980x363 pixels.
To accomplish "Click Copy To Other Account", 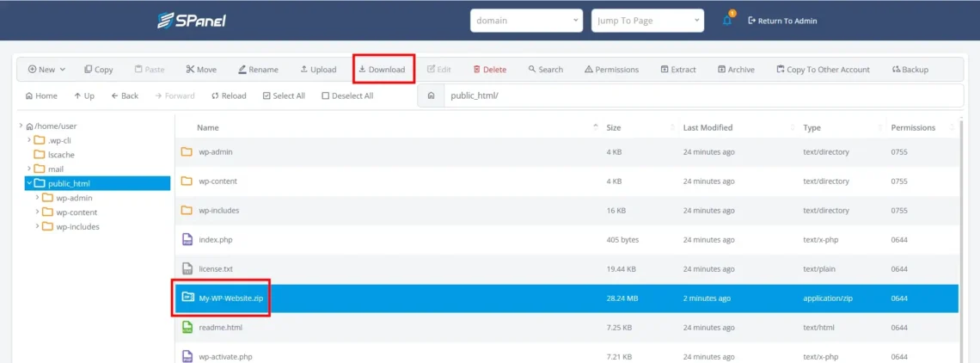I will pyautogui.click(x=824, y=70).
